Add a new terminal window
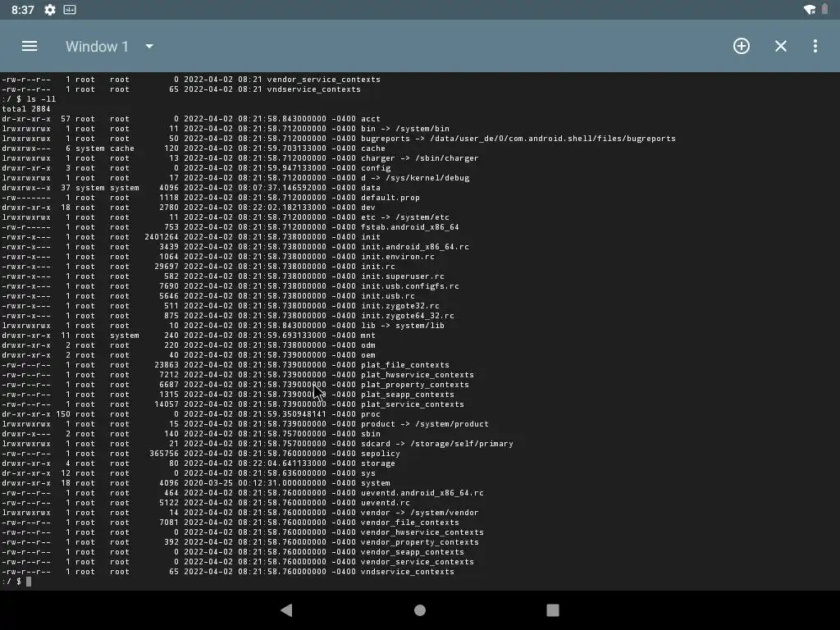The width and height of the screenshot is (840, 630). click(x=742, y=46)
